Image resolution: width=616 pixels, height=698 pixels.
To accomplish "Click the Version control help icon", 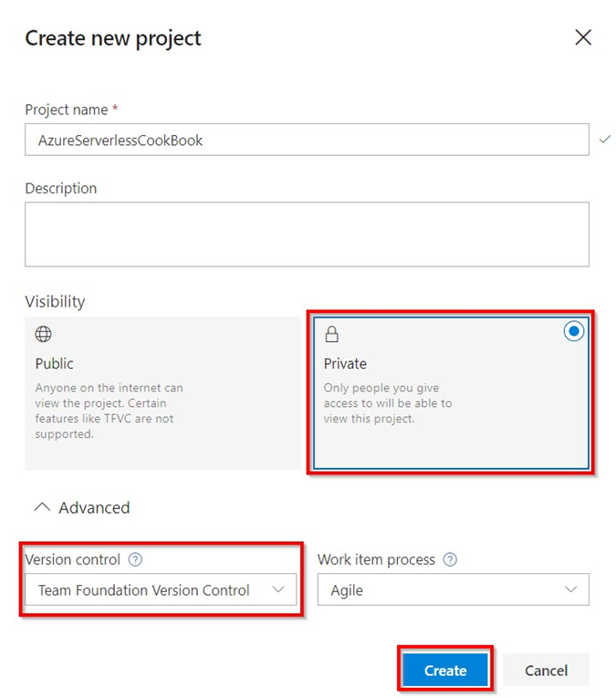I will 136,559.
